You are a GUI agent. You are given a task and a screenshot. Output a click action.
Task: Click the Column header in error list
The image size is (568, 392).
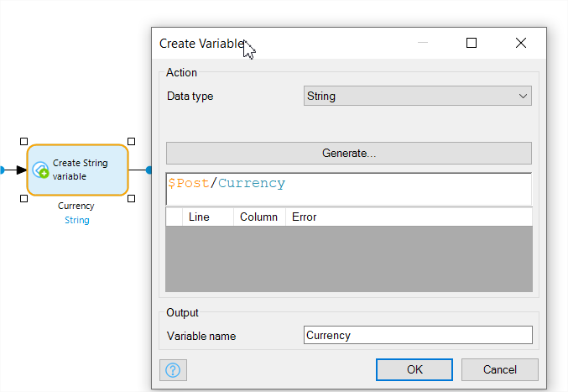259,217
